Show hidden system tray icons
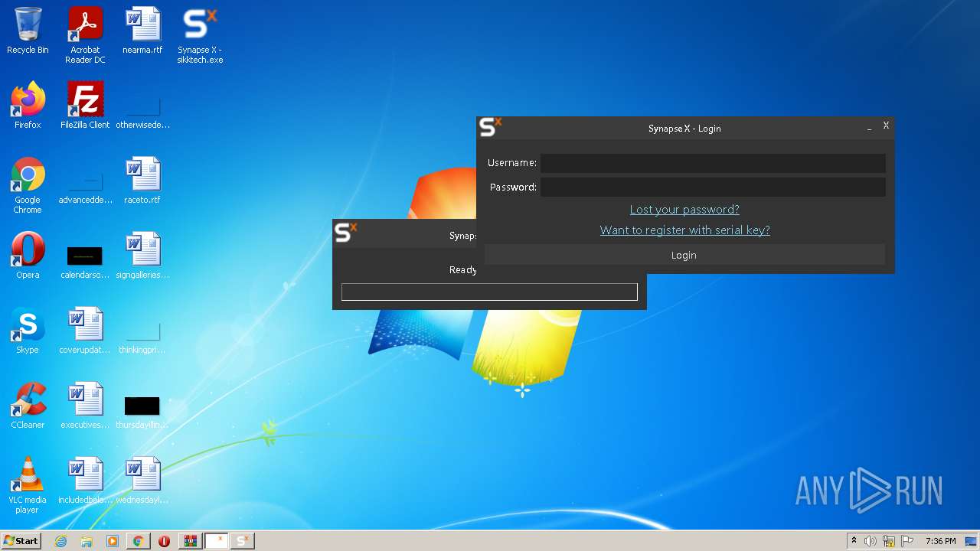 click(x=854, y=541)
